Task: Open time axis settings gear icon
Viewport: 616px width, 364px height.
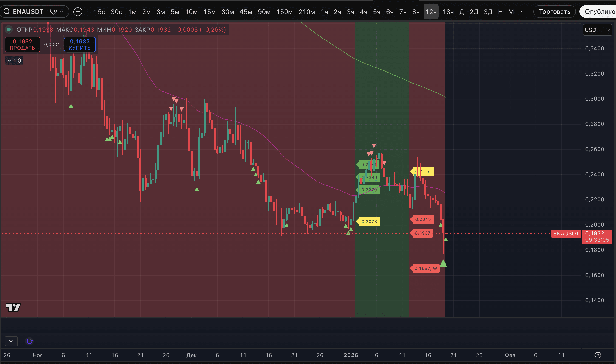Action: pyautogui.click(x=598, y=355)
